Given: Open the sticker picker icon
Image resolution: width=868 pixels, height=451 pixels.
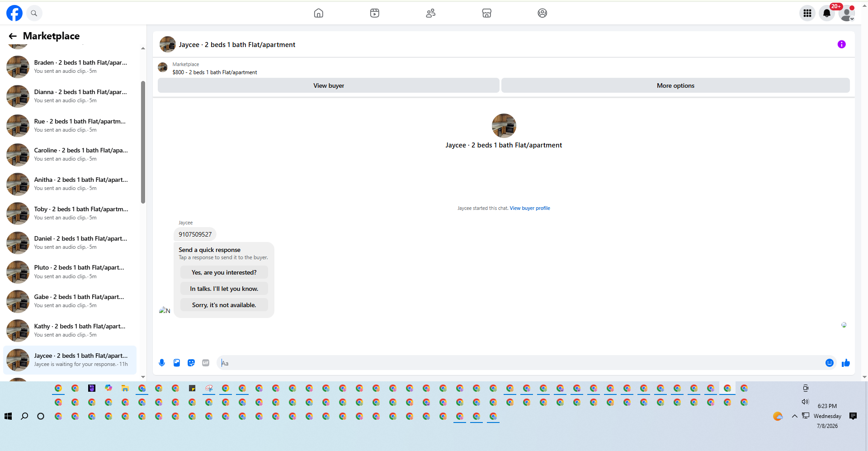Looking at the screenshot, I should [x=191, y=363].
